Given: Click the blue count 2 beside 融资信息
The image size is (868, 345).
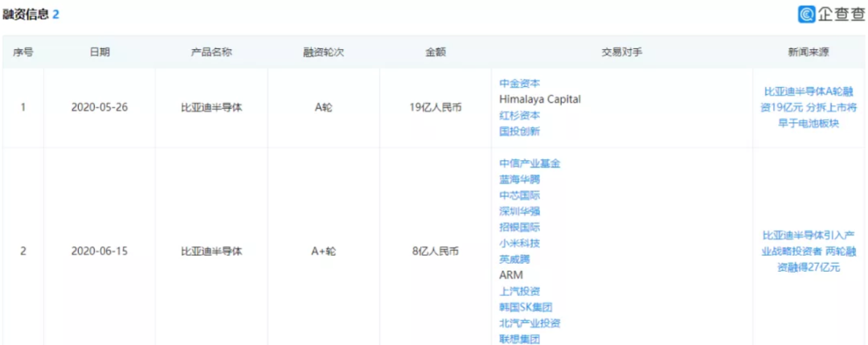Looking at the screenshot, I should pos(55,15).
